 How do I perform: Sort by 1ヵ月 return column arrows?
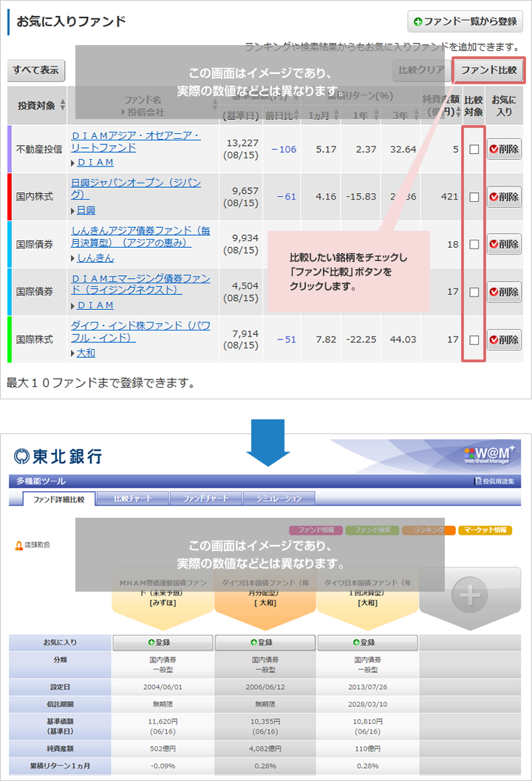[x=336, y=115]
